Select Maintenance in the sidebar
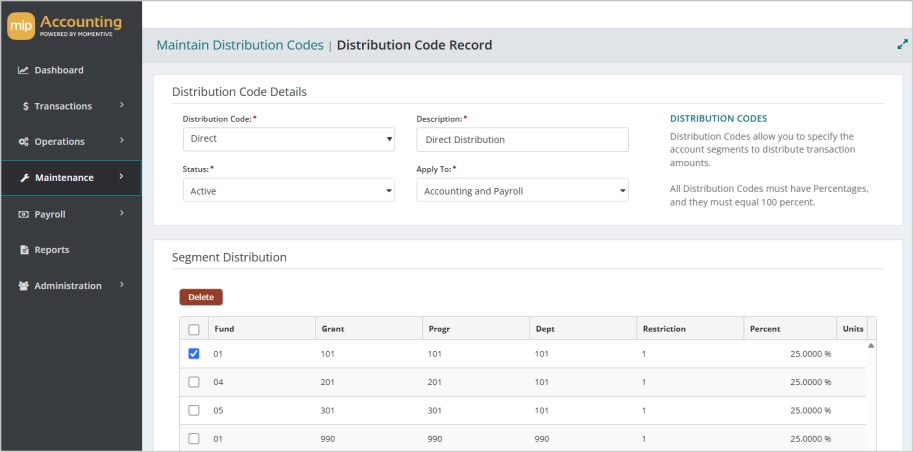This screenshot has height=452, width=913. (x=71, y=178)
